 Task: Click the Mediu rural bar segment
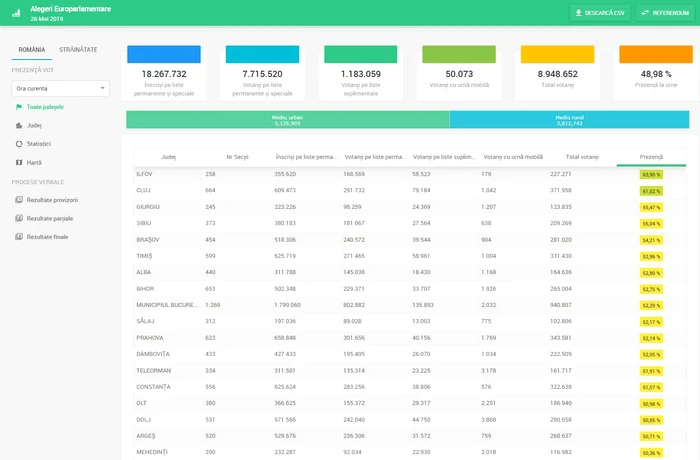tap(569, 120)
